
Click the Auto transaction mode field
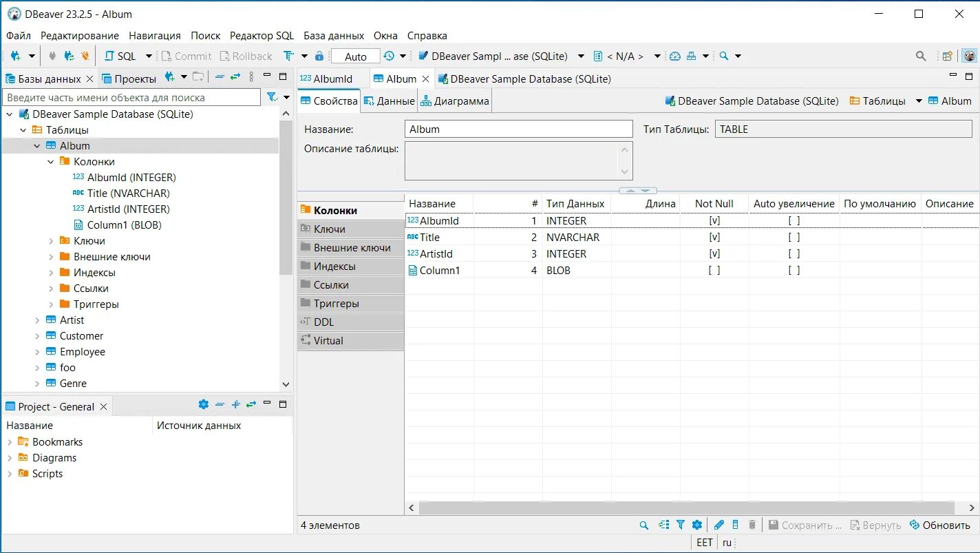coord(356,56)
